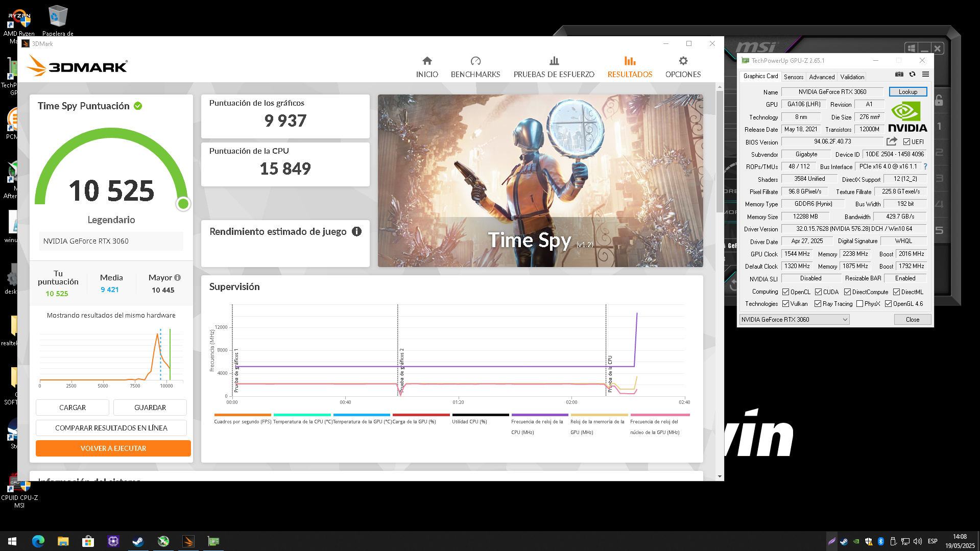Viewport: 980px width, 551px height.
Task: Switch to 3DMark taskbar icon
Action: 188,541
